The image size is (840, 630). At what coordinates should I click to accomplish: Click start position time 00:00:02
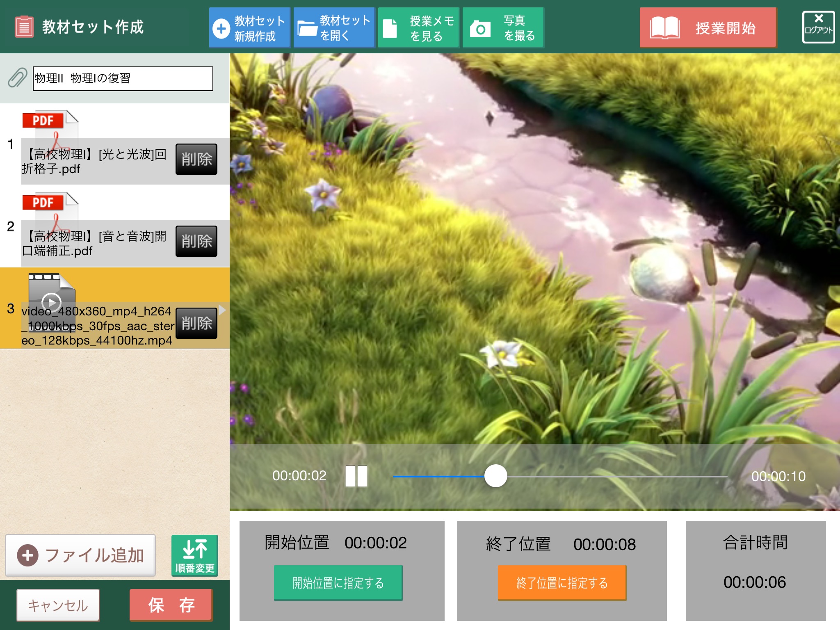click(376, 543)
